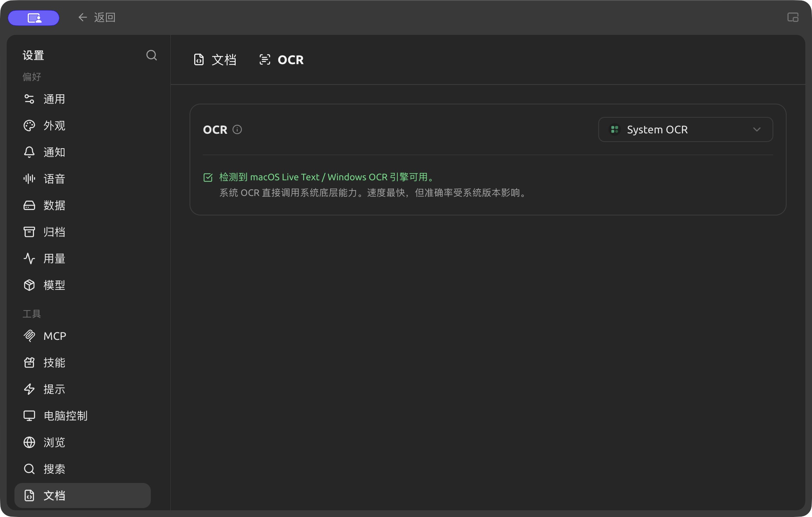Click text '检测到 macOS Live Text / Windows OCR 引擎可用。'
The width and height of the screenshot is (812, 517).
pyautogui.click(x=327, y=177)
